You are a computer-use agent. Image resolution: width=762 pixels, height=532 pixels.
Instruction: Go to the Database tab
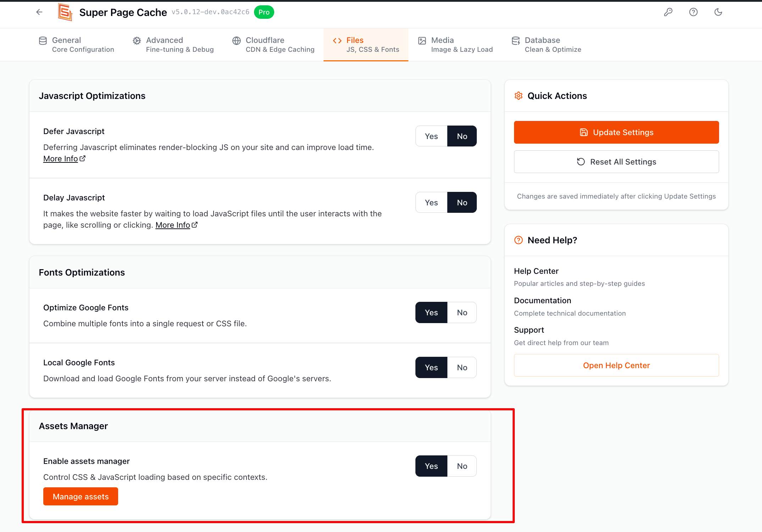click(x=546, y=45)
